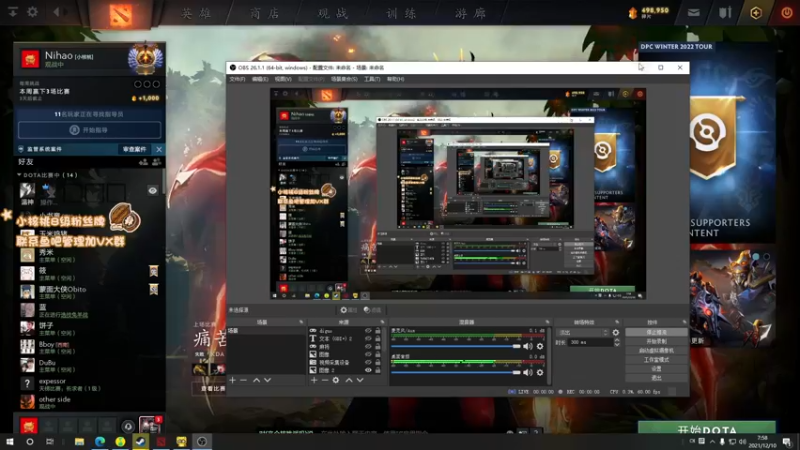
Task: Open transition properties gear next to 淡出
Action: [x=616, y=333]
